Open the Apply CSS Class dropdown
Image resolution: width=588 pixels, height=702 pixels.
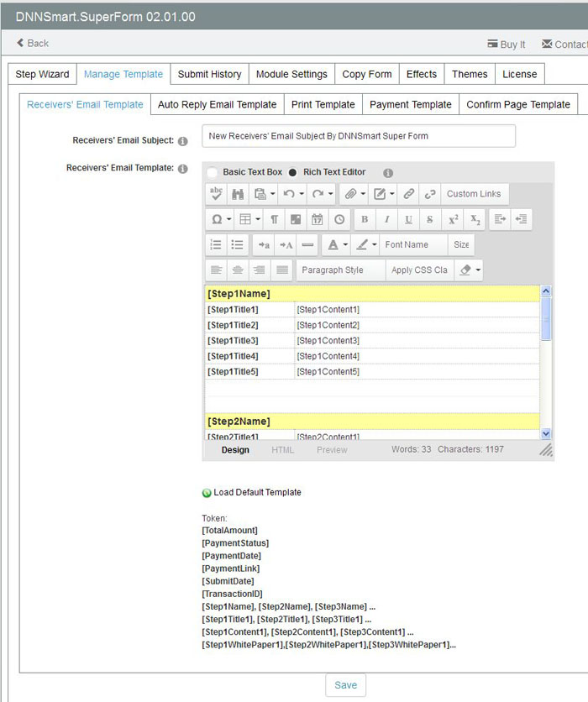point(420,270)
